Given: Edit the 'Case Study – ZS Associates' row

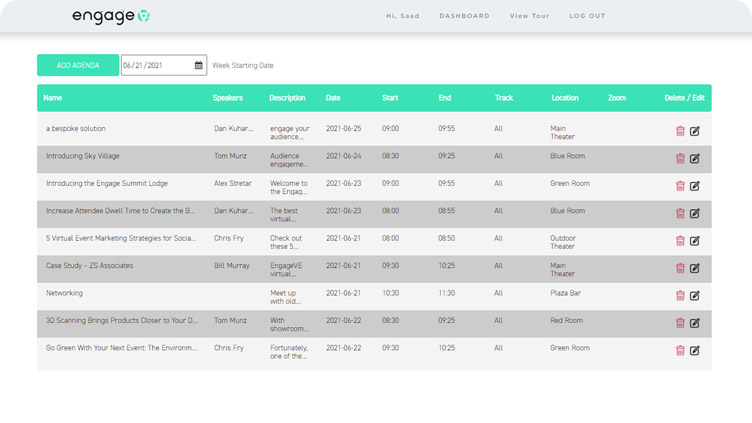Looking at the screenshot, I should (694, 268).
